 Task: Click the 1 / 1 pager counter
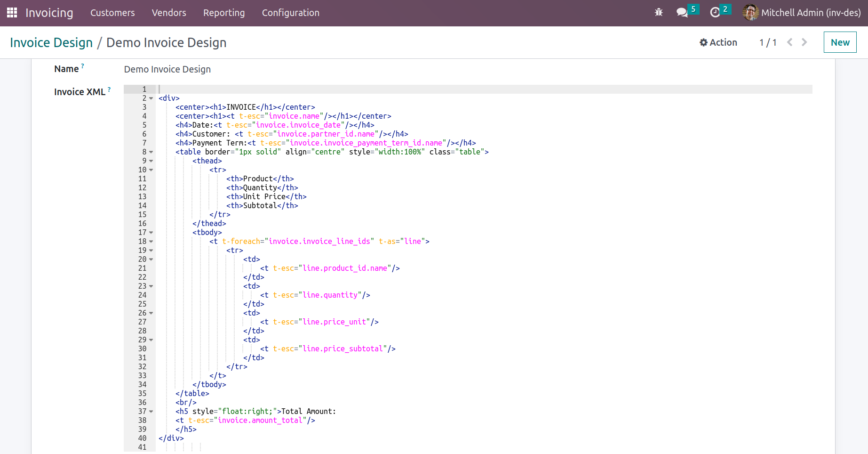[768, 42]
